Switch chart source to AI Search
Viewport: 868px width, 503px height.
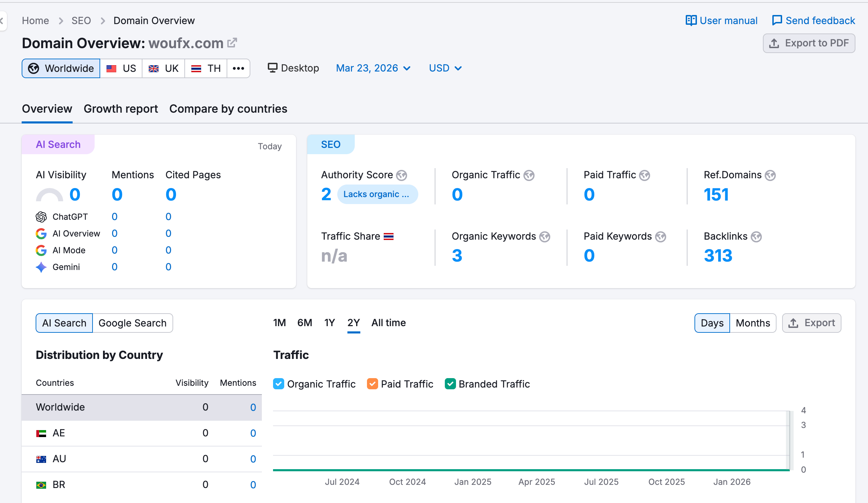(x=64, y=323)
